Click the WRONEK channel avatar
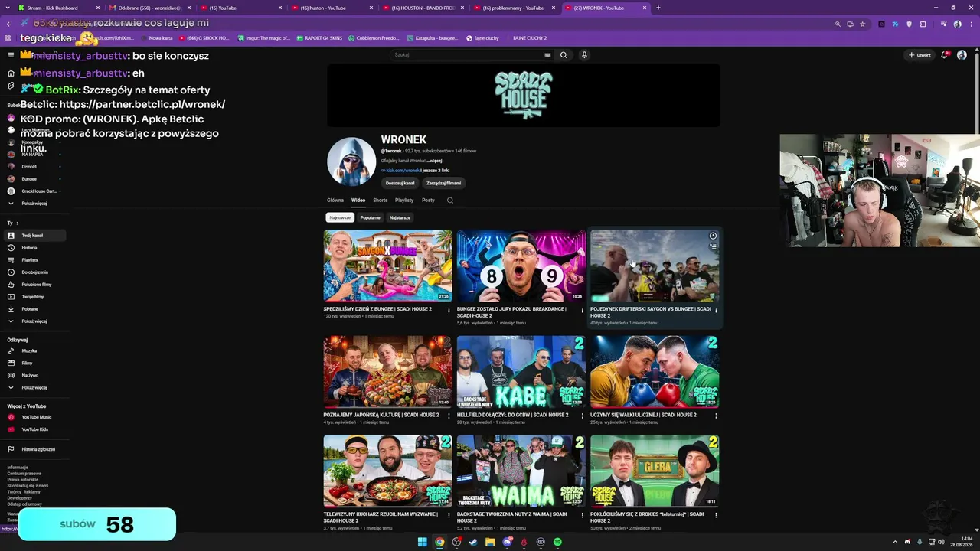The image size is (980, 551). [x=351, y=161]
